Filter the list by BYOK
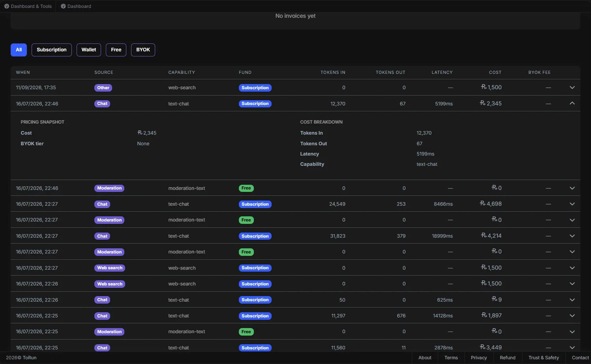This screenshot has height=364, width=591. (x=143, y=50)
